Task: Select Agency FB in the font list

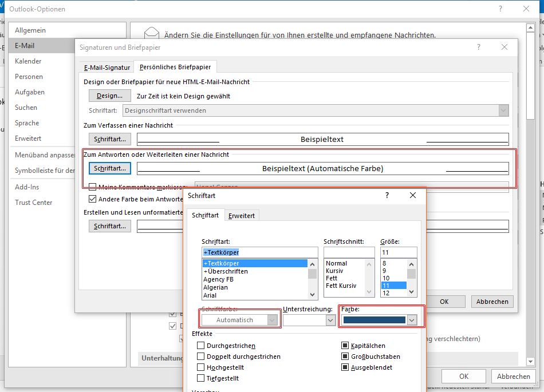Action: pos(255,279)
